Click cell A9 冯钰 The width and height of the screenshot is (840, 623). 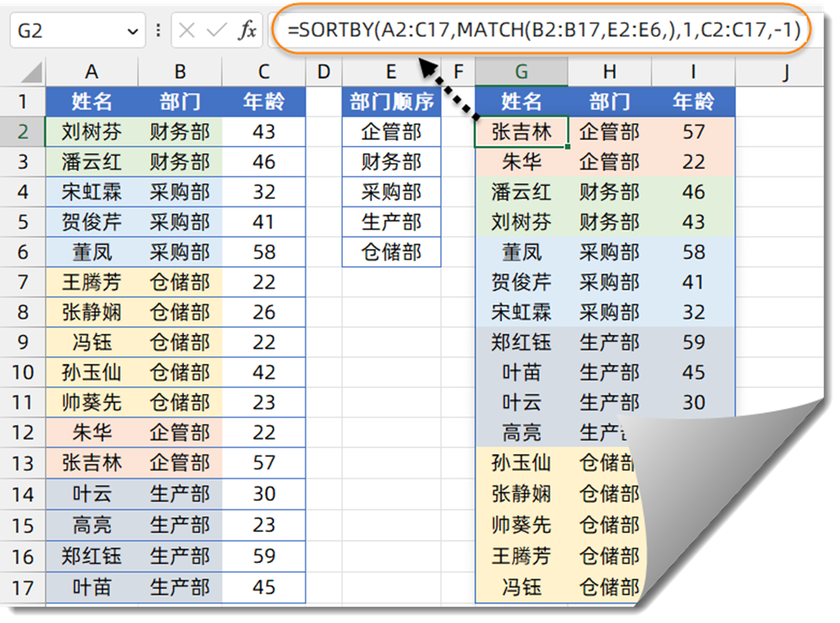point(91,342)
